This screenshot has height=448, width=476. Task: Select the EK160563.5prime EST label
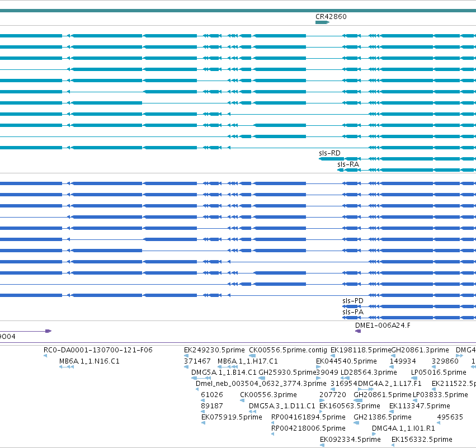350,406
